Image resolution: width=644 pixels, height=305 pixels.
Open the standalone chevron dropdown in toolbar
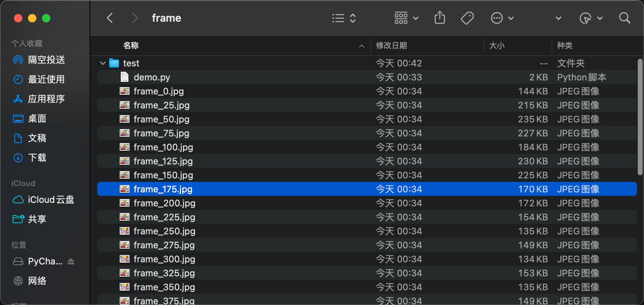[x=559, y=18]
